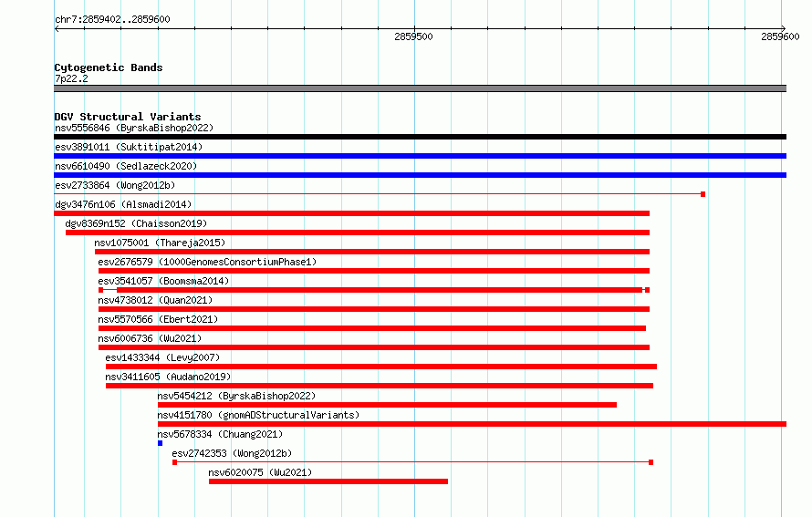
Task: Click the esv2742353 thin red line
Action: tap(412, 462)
